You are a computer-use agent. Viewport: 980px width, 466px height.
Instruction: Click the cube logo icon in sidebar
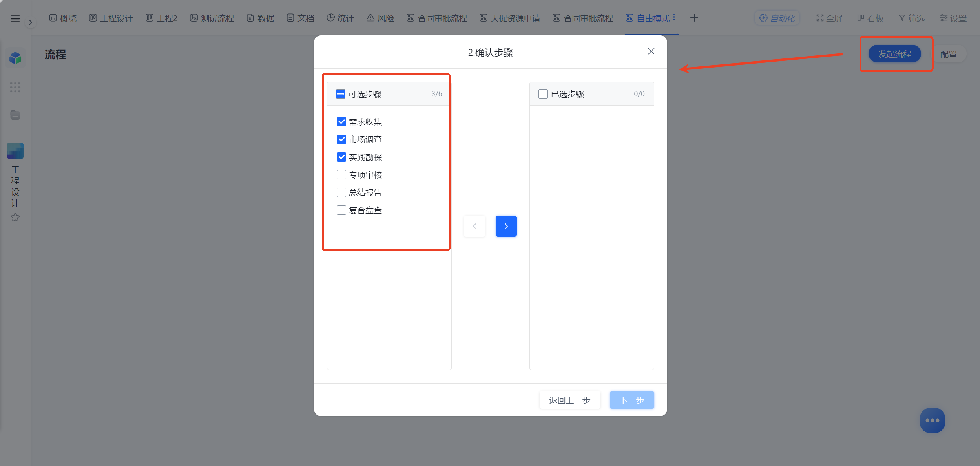click(15, 58)
